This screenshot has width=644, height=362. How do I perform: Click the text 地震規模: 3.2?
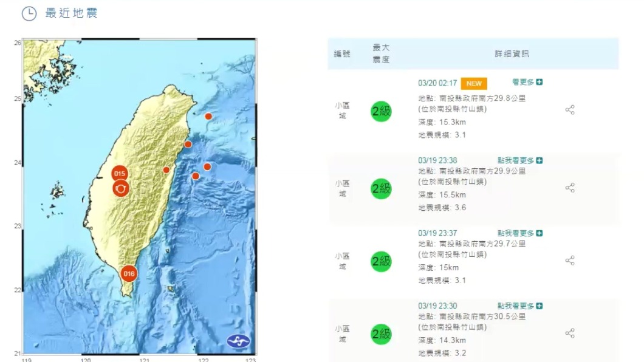(x=442, y=353)
